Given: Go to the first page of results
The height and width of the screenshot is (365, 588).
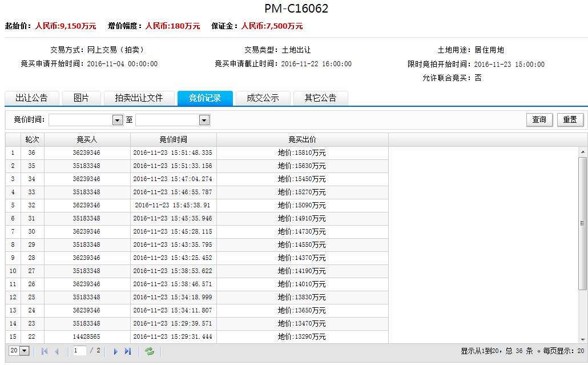Looking at the screenshot, I should pos(45,351).
